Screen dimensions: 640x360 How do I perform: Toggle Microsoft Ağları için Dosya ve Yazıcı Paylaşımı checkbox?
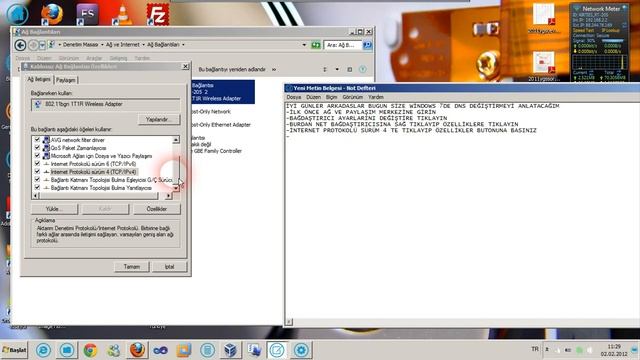coord(37,156)
